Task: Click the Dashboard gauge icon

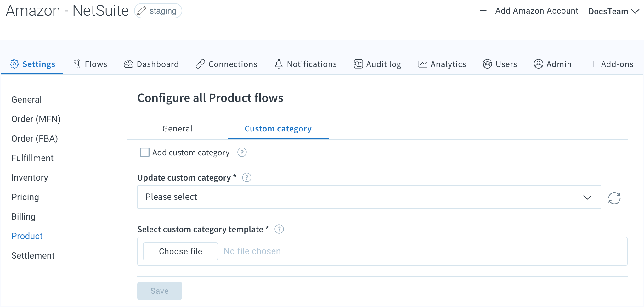Action: click(128, 64)
